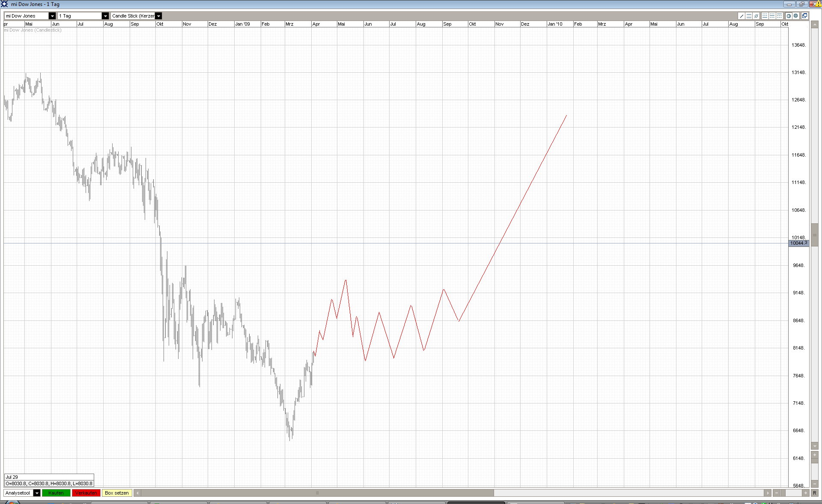
Task: Toggle the fully filled octagon display icon
Action: click(x=795, y=16)
